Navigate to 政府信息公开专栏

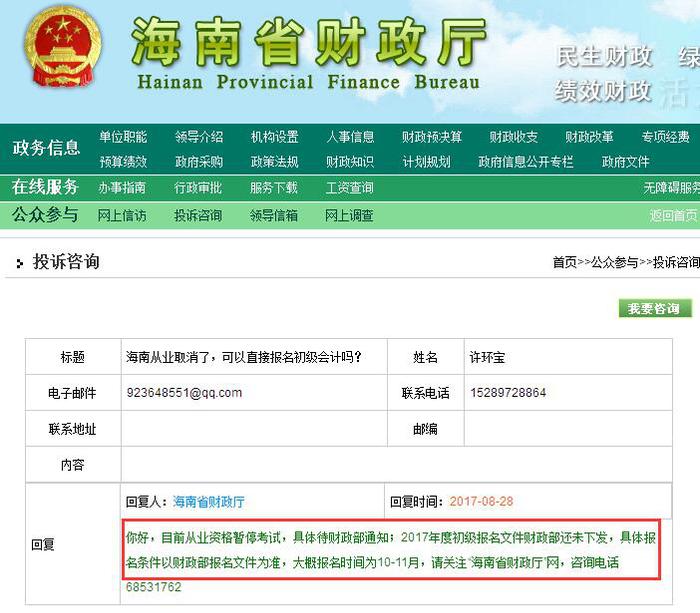click(x=526, y=161)
